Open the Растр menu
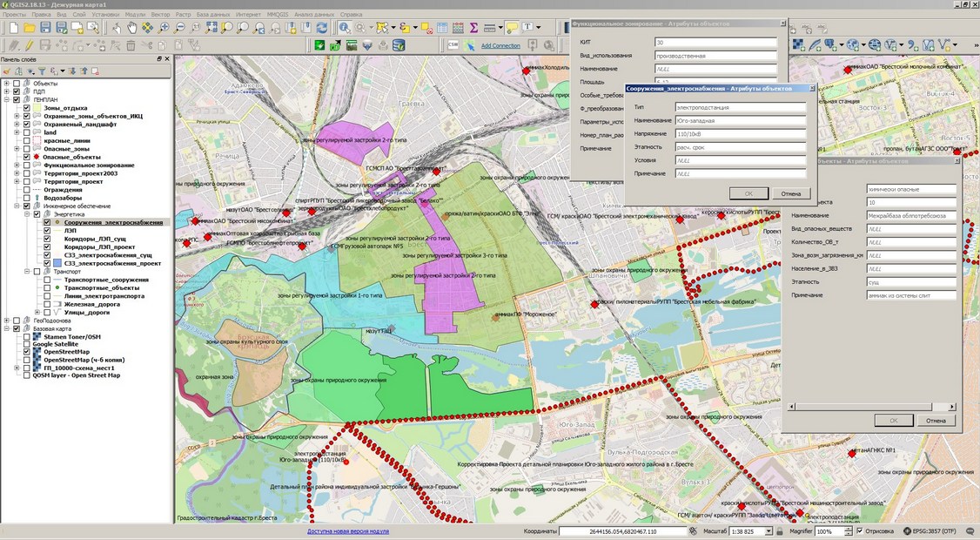 [x=184, y=15]
